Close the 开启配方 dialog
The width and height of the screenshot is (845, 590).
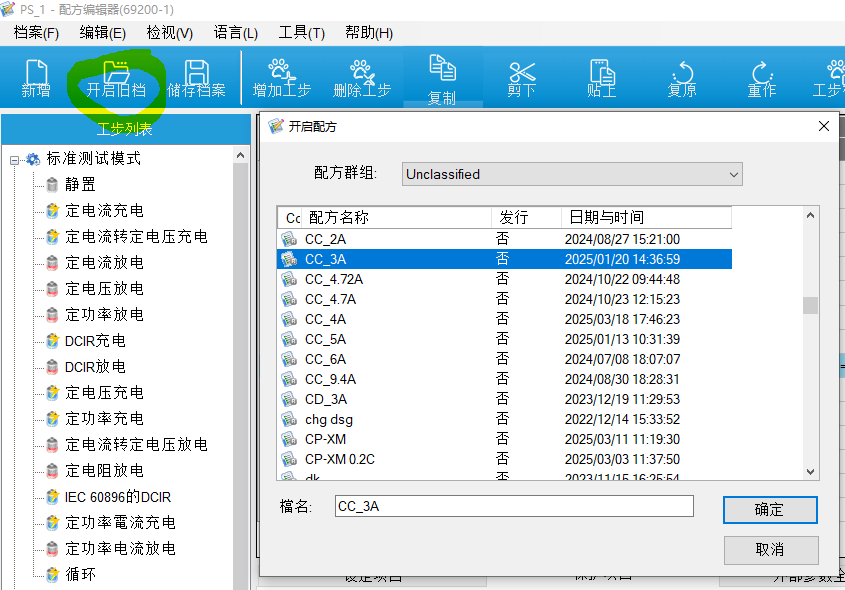(x=823, y=126)
